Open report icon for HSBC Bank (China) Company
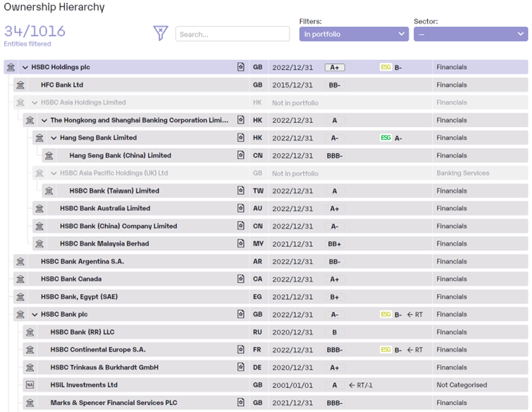532x412 pixels. point(240,226)
